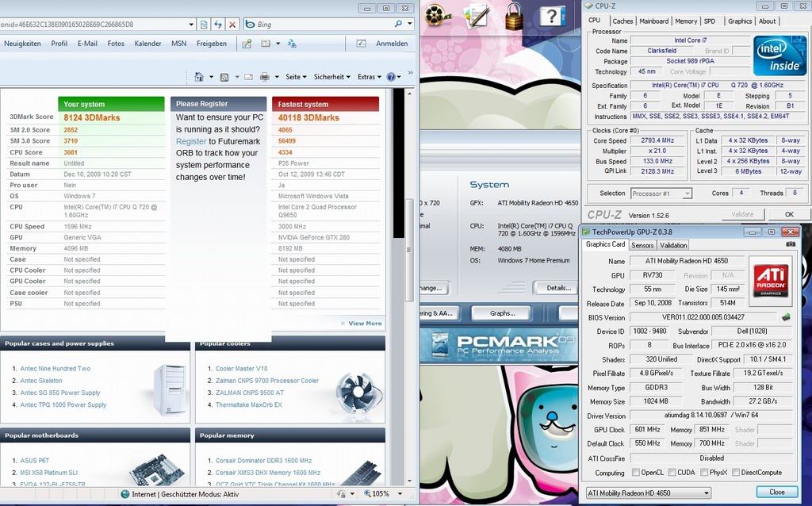Image resolution: width=812 pixels, height=506 pixels.
Task: Open the padlock desktop icon
Action: tap(514, 17)
